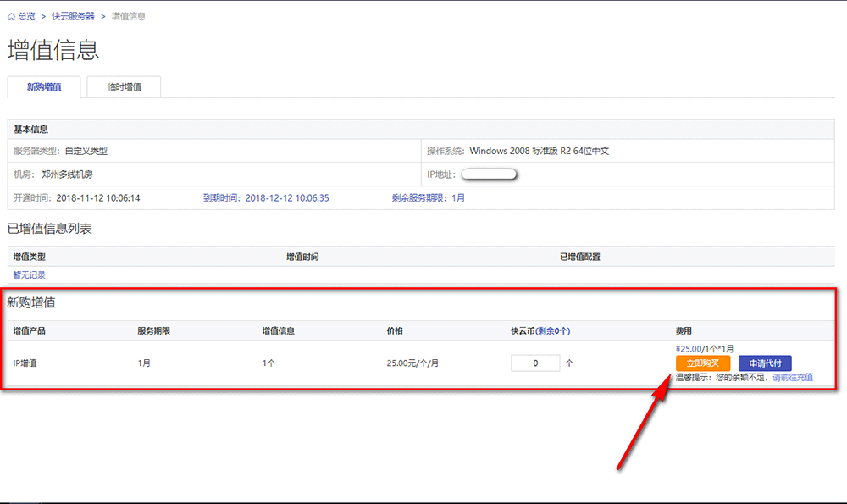847x504 pixels.
Task: Click the orange 立即购买 button
Action: point(702,363)
